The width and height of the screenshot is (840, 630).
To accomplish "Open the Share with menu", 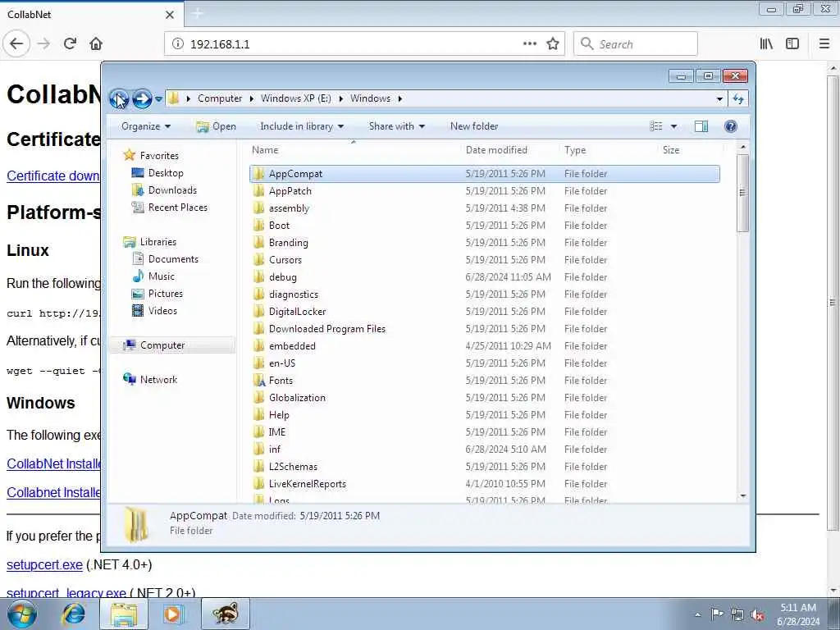I will click(396, 126).
